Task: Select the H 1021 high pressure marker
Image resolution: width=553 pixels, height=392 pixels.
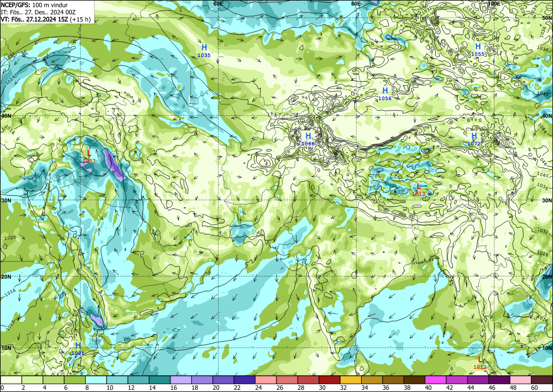Action: (x=78, y=348)
